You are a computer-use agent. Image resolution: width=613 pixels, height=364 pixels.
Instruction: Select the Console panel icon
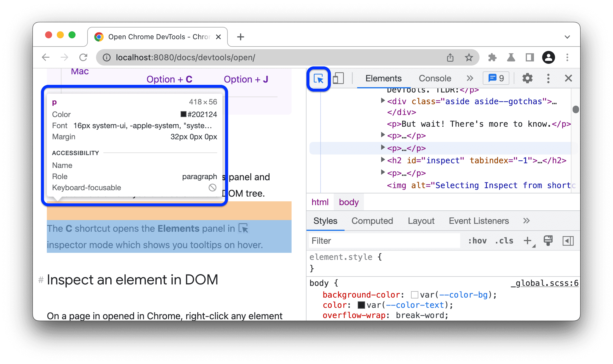434,78
